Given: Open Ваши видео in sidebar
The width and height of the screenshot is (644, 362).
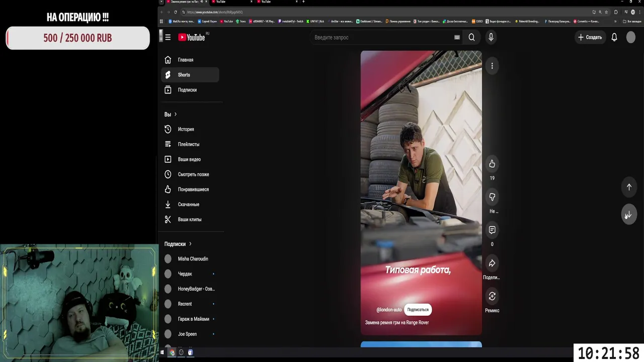Looking at the screenshot, I should click(190, 159).
